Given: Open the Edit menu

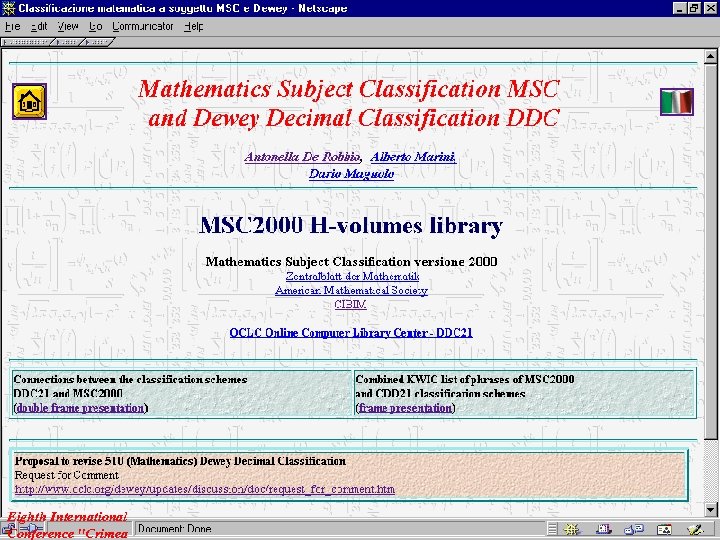Looking at the screenshot, I should coord(39,27).
